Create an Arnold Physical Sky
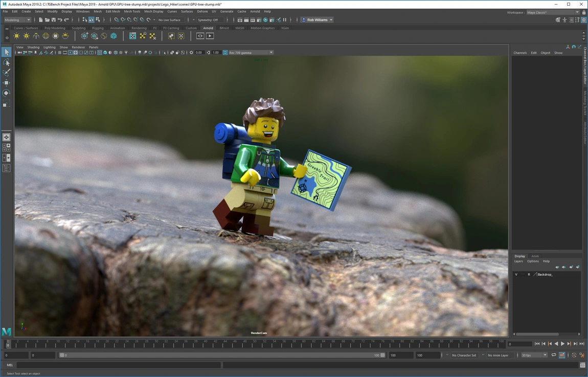This screenshot has width=588, height=377. [x=65, y=36]
